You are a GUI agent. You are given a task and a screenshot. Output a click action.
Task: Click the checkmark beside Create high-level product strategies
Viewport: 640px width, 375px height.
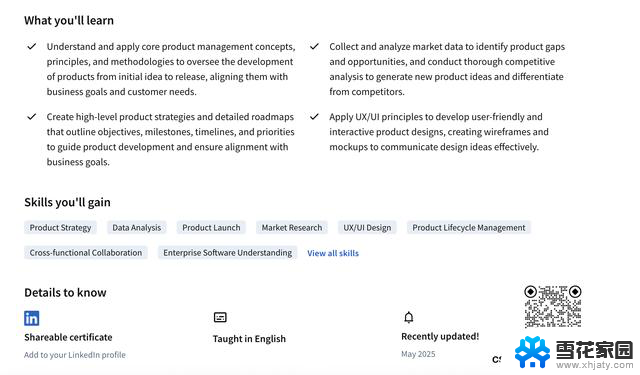click(31, 117)
